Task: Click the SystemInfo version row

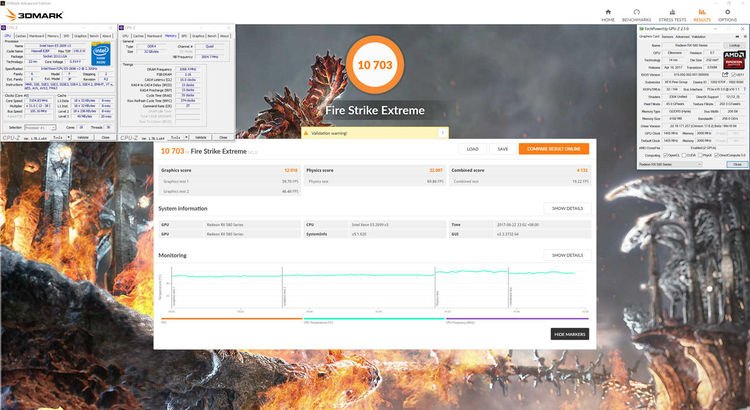Action: [x=375, y=234]
